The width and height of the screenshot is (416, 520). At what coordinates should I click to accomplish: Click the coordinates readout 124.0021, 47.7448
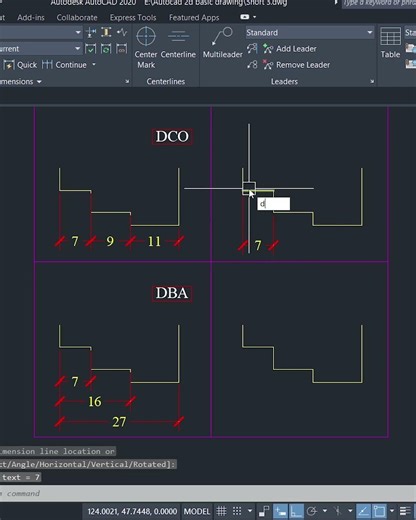(132, 511)
